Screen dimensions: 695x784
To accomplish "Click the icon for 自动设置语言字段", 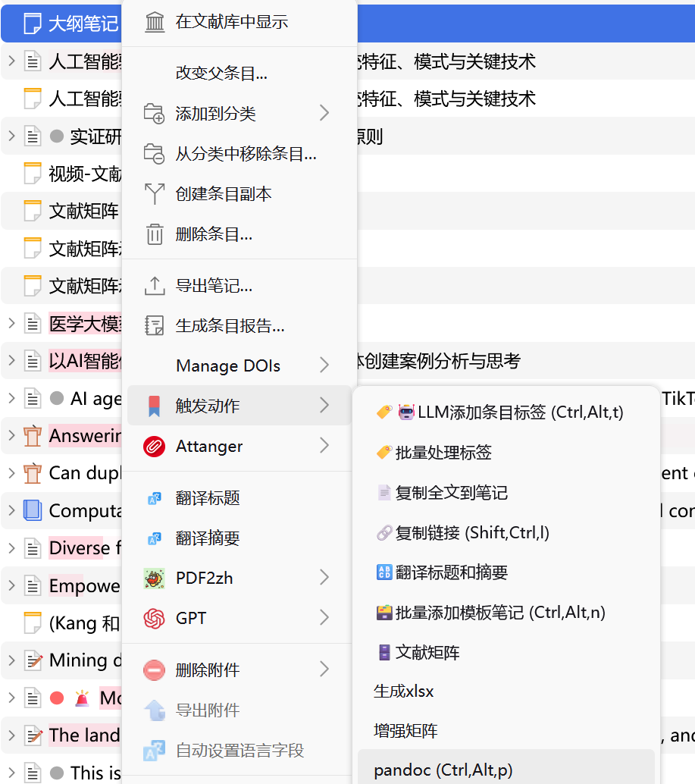I will tap(155, 751).
